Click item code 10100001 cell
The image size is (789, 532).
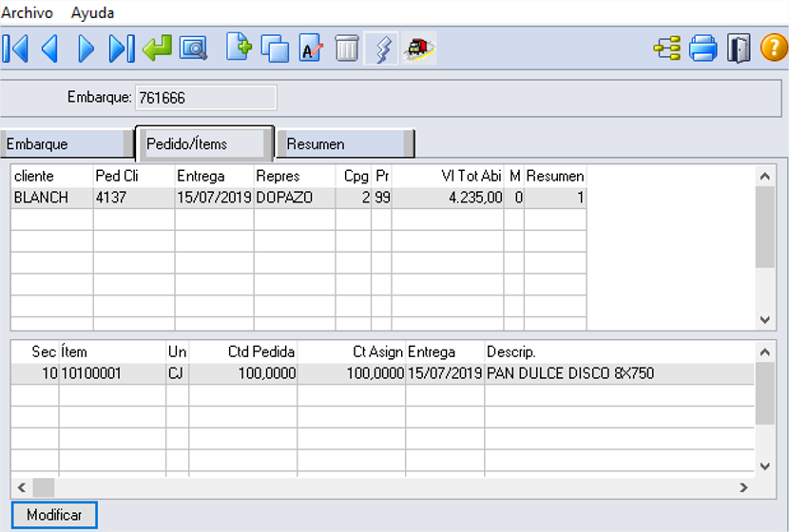coord(113,373)
